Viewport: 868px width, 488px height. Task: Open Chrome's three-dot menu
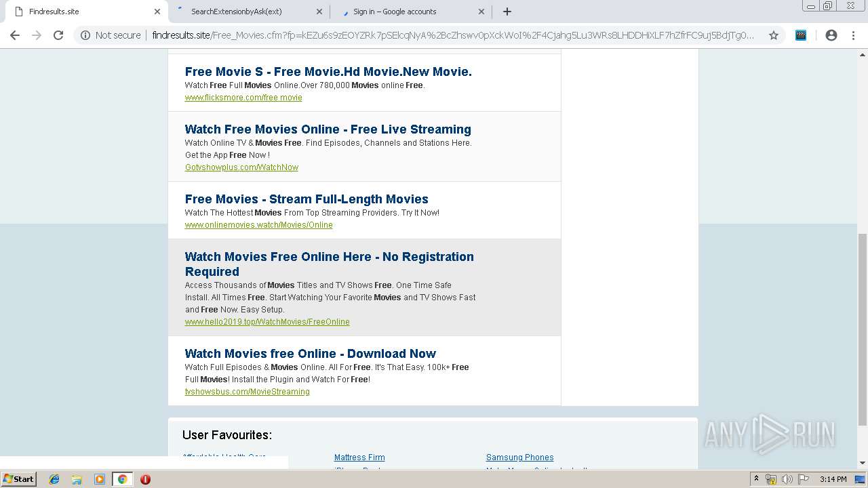point(853,35)
